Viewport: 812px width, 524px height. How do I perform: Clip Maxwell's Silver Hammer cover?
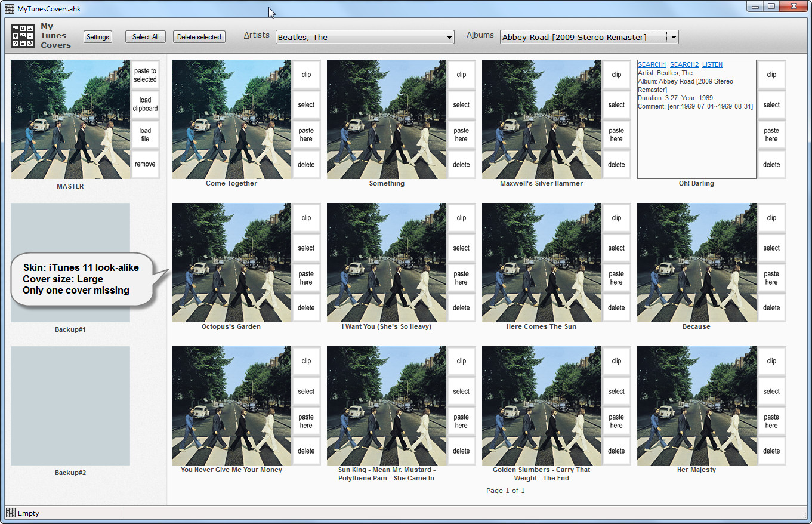coord(616,75)
